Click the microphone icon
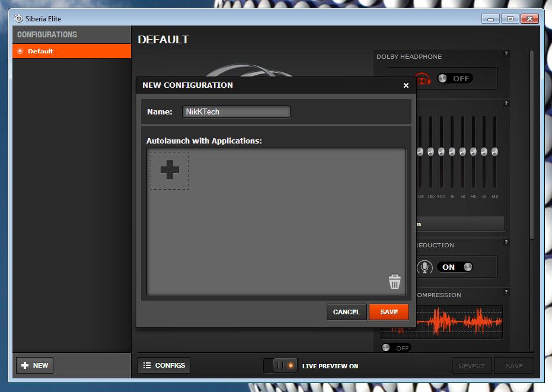 (425, 267)
